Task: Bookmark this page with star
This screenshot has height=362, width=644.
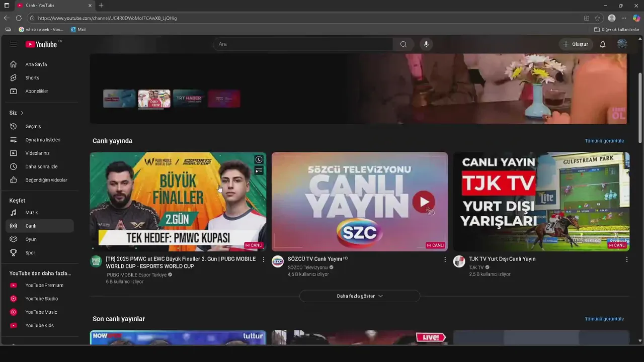Action: click(597, 18)
